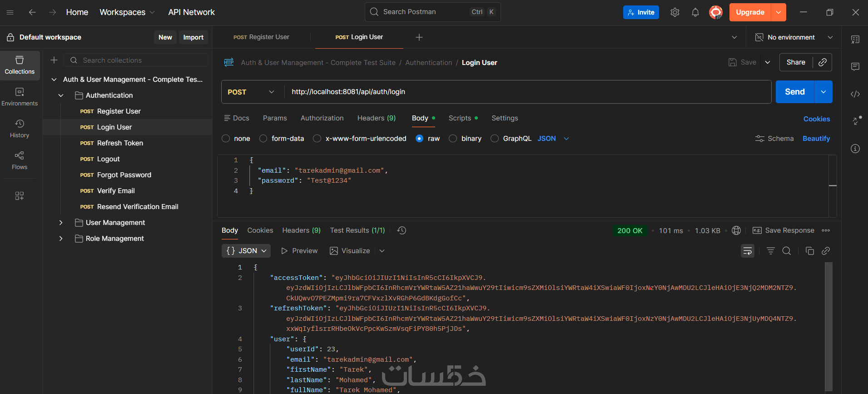Open the comments icon in right sidebar

[x=855, y=67]
